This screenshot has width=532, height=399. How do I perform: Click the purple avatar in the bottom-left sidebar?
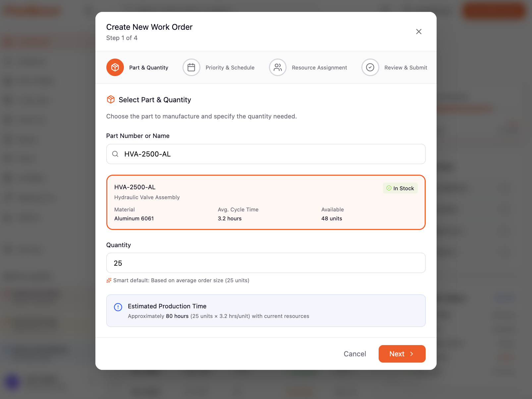pyautogui.click(x=13, y=382)
